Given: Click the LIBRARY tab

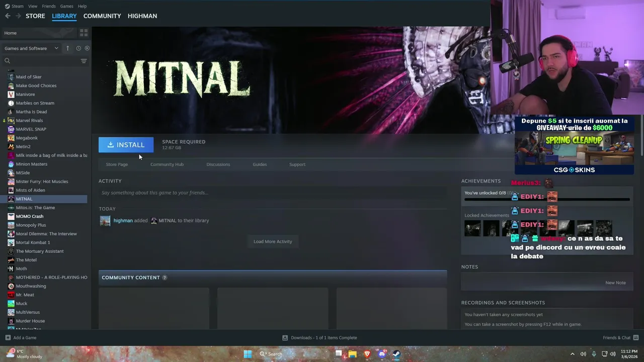Looking at the screenshot, I should 64,16.
